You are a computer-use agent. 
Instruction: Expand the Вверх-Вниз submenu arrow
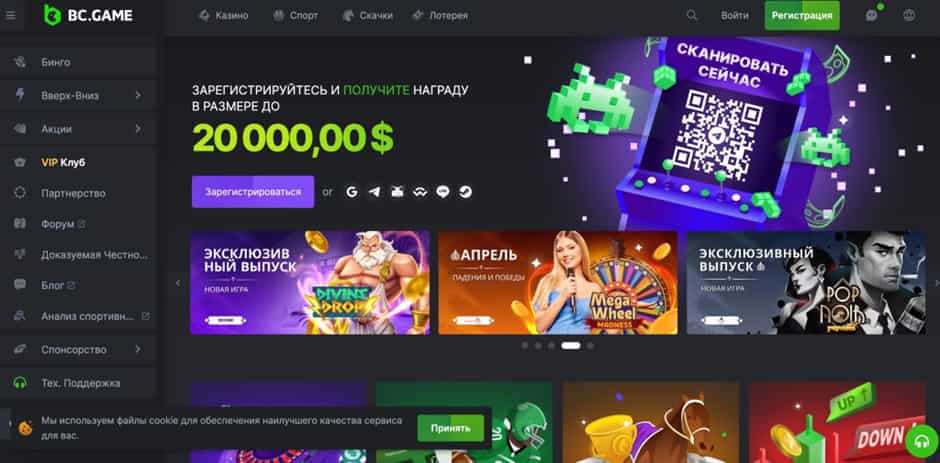click(138, 95)
